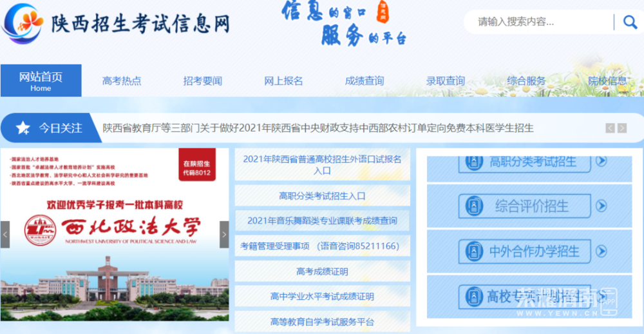
Task: Advance banner slide with right arrow
Action: click(224, 234)
